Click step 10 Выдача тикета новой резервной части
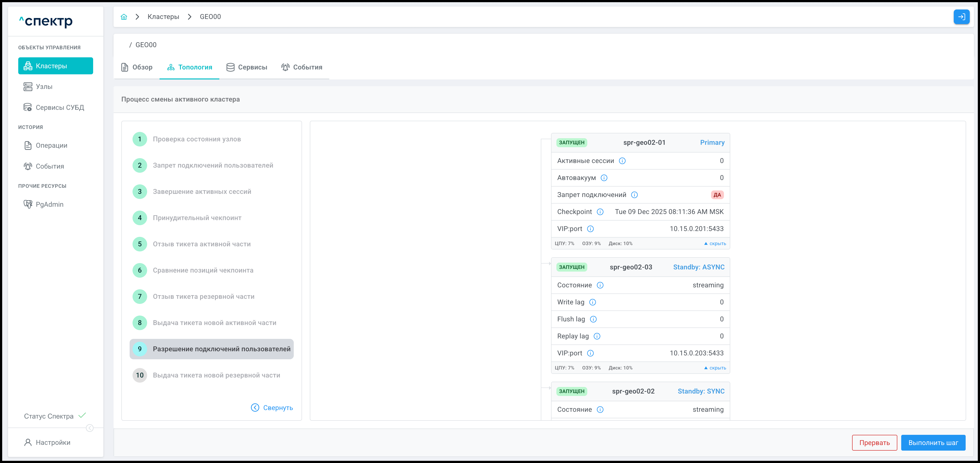This screenshot has height=463, width=980. [x=216, y=375]
